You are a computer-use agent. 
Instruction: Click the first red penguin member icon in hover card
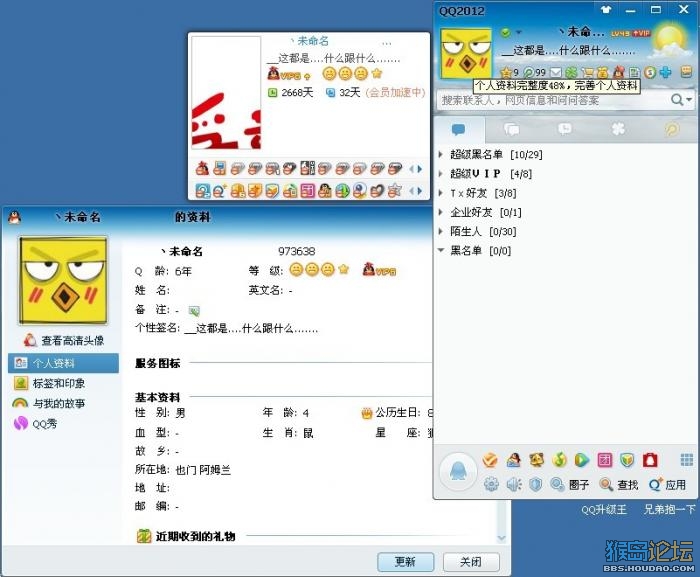[202, 168]
